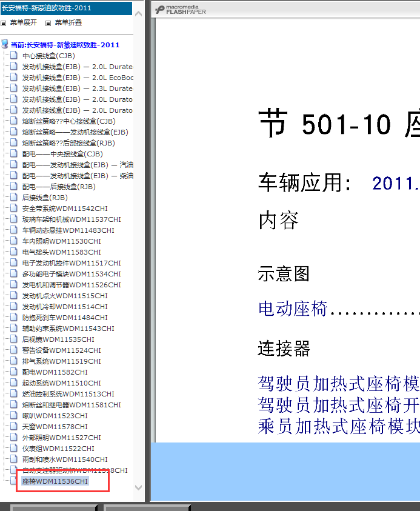
Task: Open 仪表组WDM11522CHI
Action: click(58, 449)
